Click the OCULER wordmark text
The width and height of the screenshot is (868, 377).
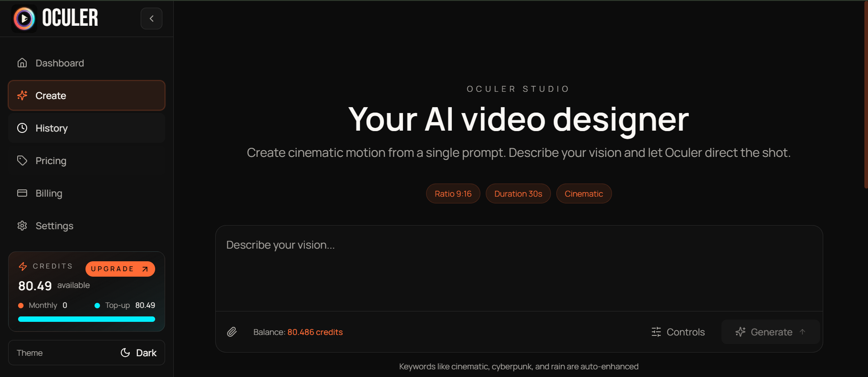pos(70,18)
